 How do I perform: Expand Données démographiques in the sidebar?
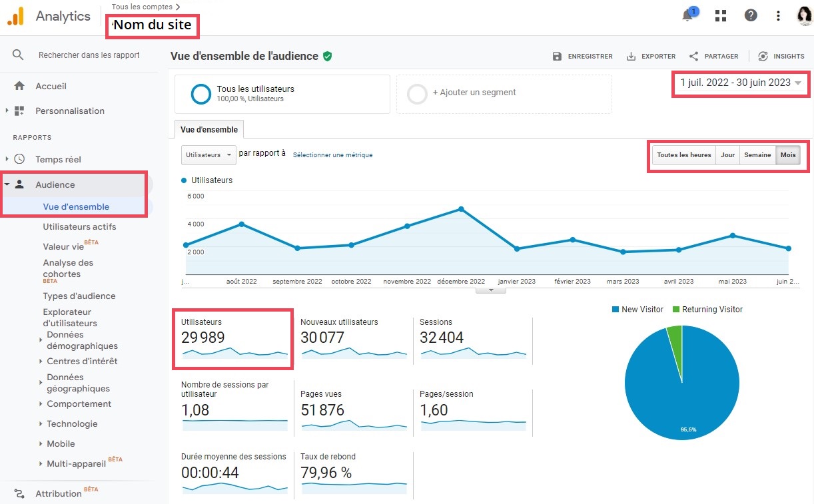pos(81,340)
